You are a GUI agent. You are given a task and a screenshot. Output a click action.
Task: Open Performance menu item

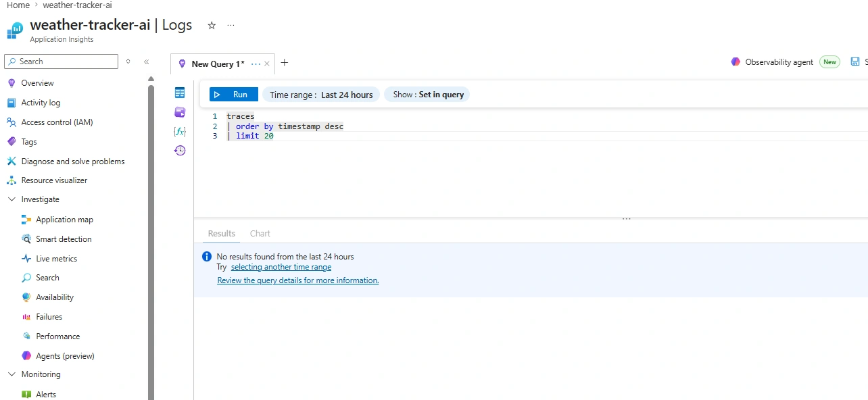coord(58,336)
